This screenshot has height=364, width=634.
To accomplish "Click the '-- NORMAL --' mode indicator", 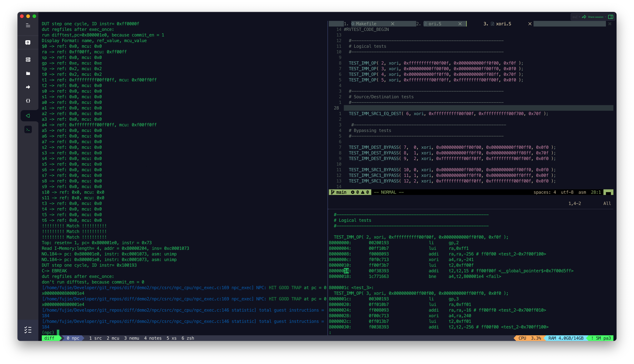I will coord(388,192).
